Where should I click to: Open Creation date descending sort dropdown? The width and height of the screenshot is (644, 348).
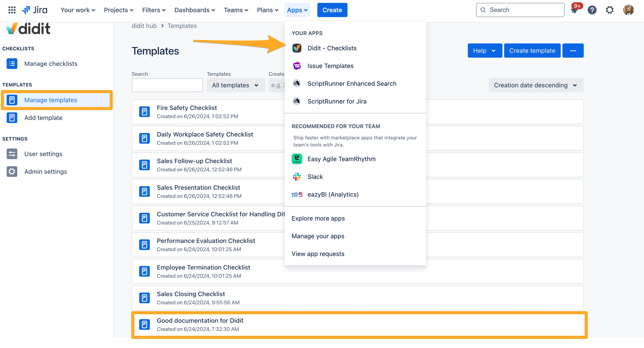click(x=536, y=85)
